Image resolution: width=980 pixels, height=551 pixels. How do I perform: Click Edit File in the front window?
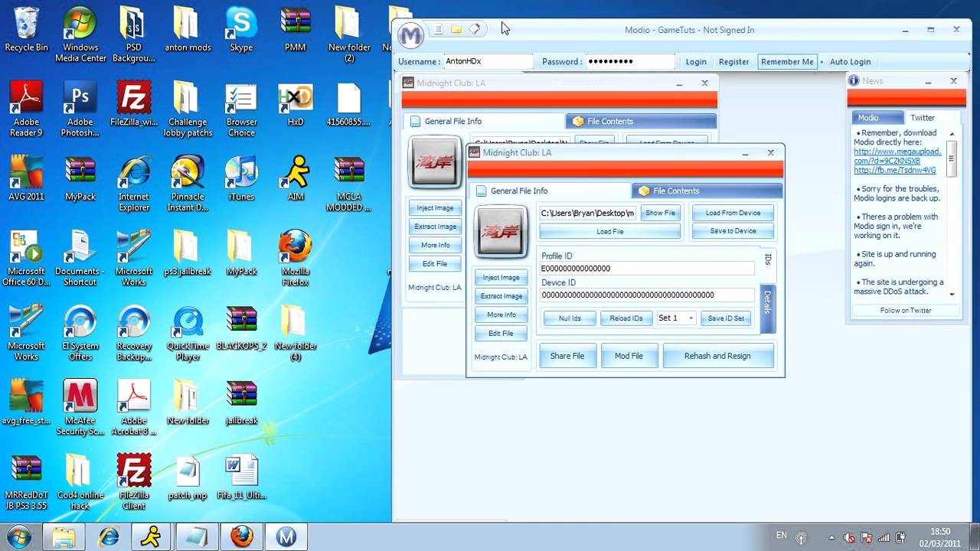[501, 333]
